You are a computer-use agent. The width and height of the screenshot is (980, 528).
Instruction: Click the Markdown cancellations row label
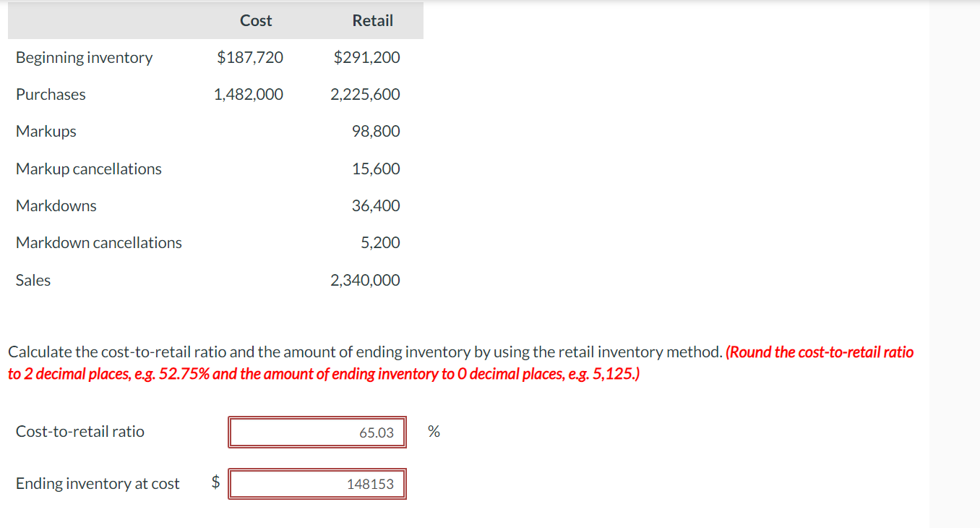98,242
